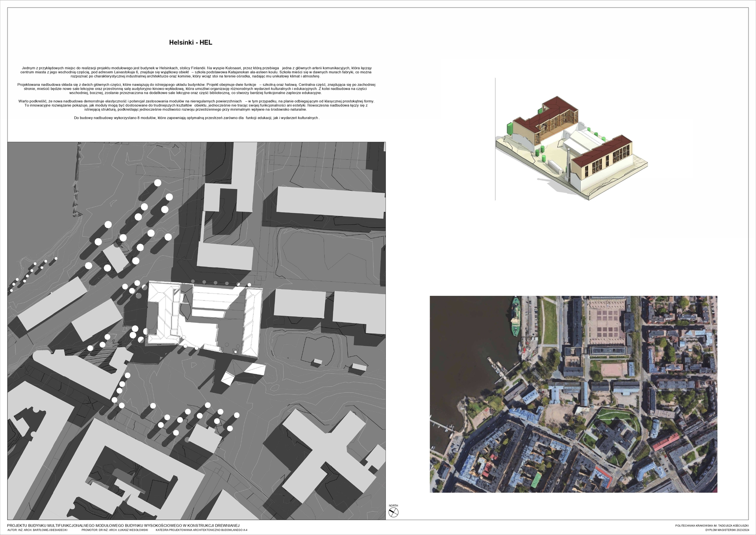Select the first paragraph starting "Jednym z przykładowych"
The image size is (756, 535).
196,72
